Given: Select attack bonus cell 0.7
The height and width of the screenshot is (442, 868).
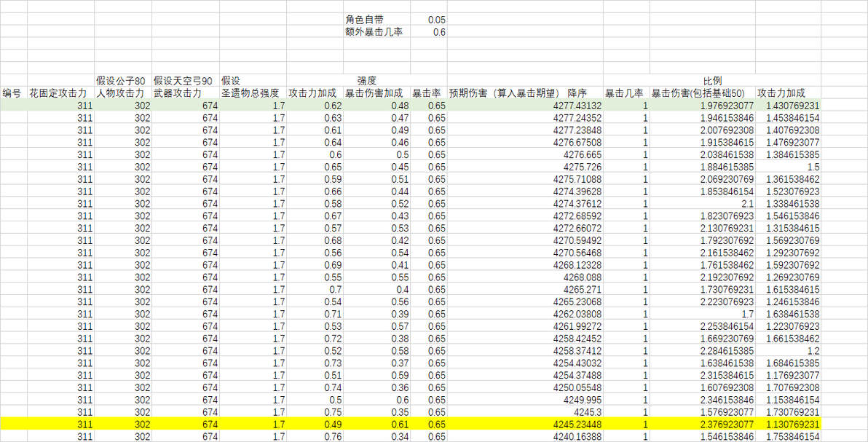Looking at the screenshot, I should coord(315,289).
